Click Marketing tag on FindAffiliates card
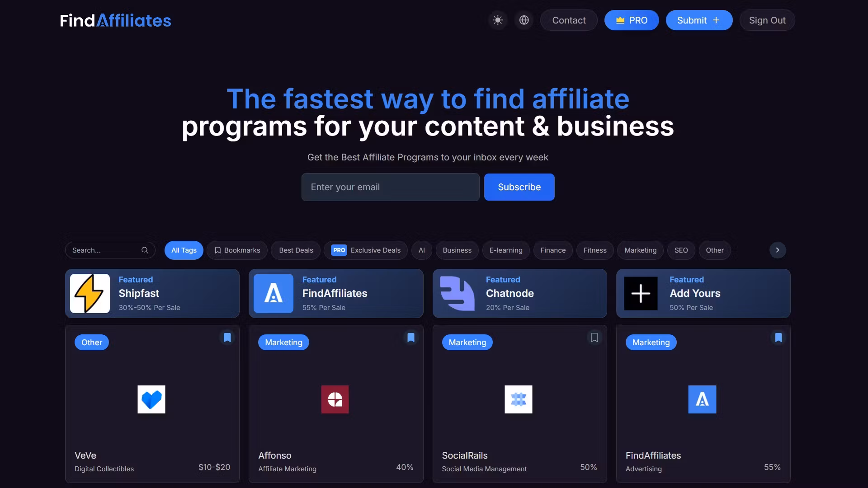 coord(651,343)
